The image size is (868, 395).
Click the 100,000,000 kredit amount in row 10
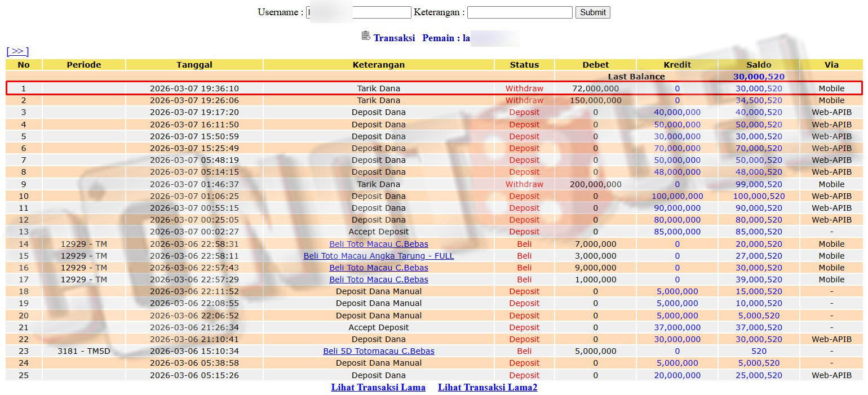click(x=677, y=196)
